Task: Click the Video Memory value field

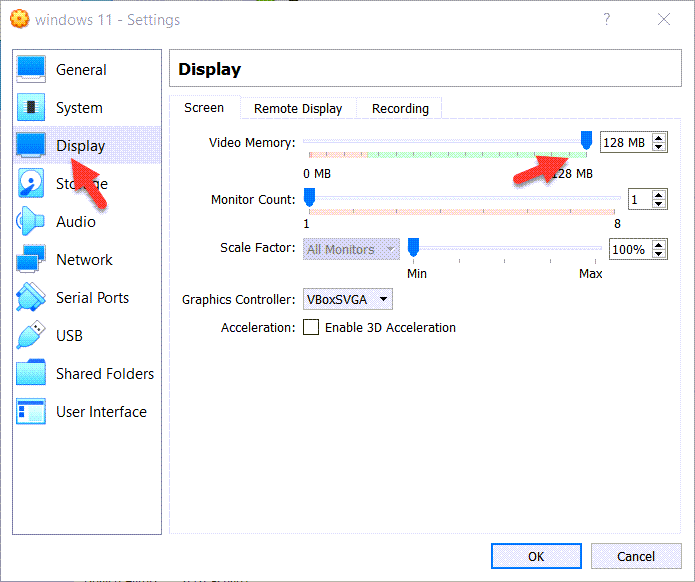Action: coord(624,143)
